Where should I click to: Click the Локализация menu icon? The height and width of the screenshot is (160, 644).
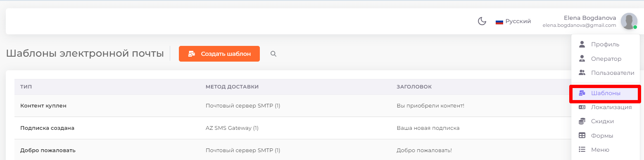point(582,107)
